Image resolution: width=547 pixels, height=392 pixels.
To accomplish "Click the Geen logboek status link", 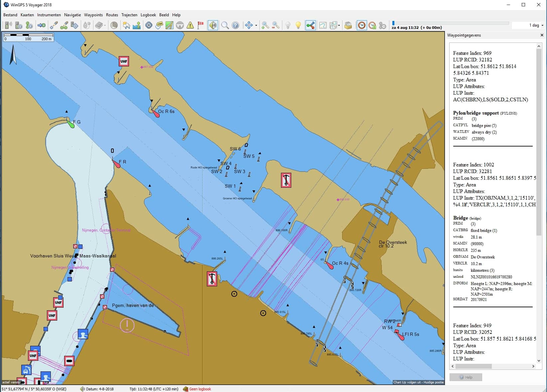I will point(200,389).
